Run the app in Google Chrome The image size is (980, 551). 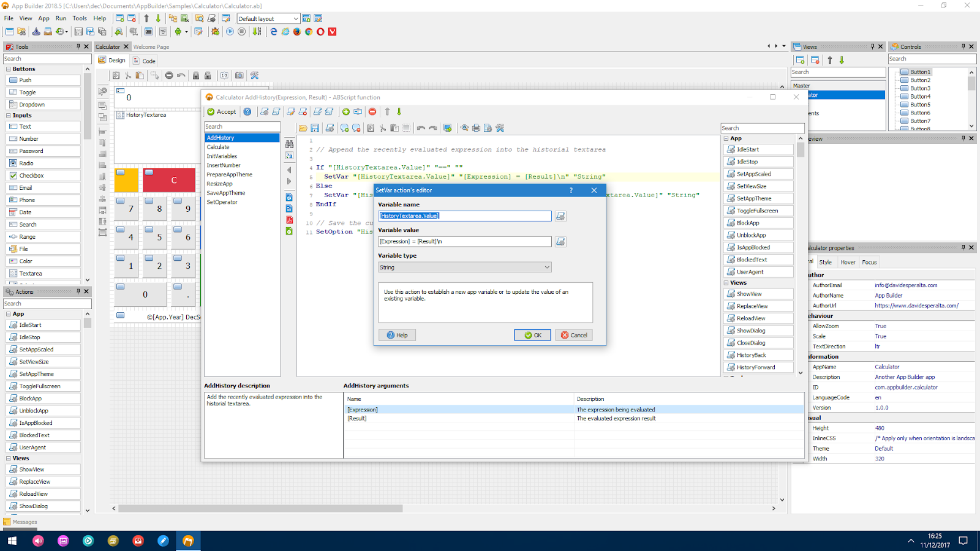point(309,31)
